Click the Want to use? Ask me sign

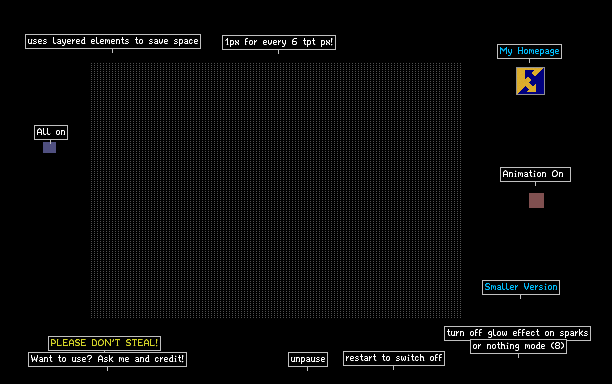[x=107, y=359]
